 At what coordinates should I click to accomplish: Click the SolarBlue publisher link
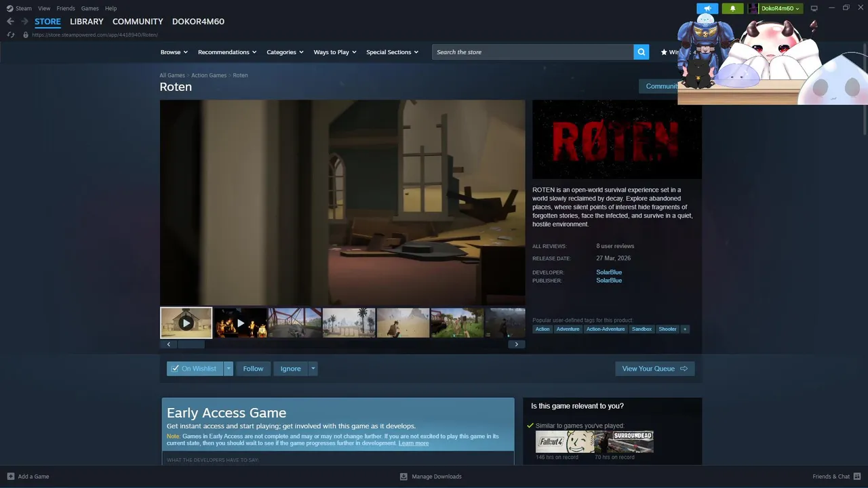609,281
